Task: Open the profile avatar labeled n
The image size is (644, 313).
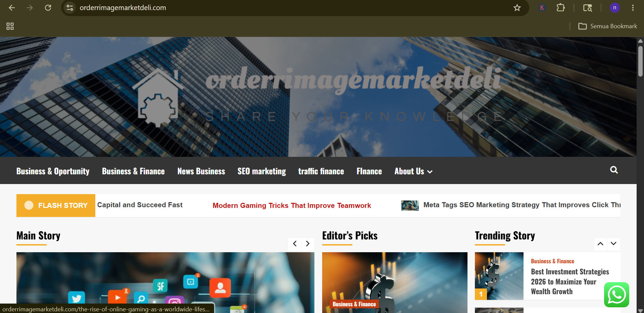Action: 614,8
